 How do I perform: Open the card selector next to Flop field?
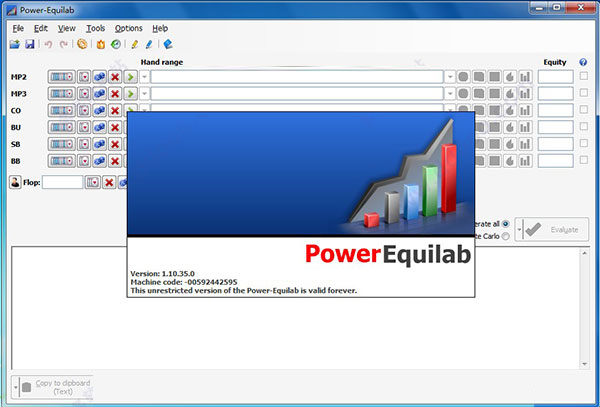pos(93,182)
